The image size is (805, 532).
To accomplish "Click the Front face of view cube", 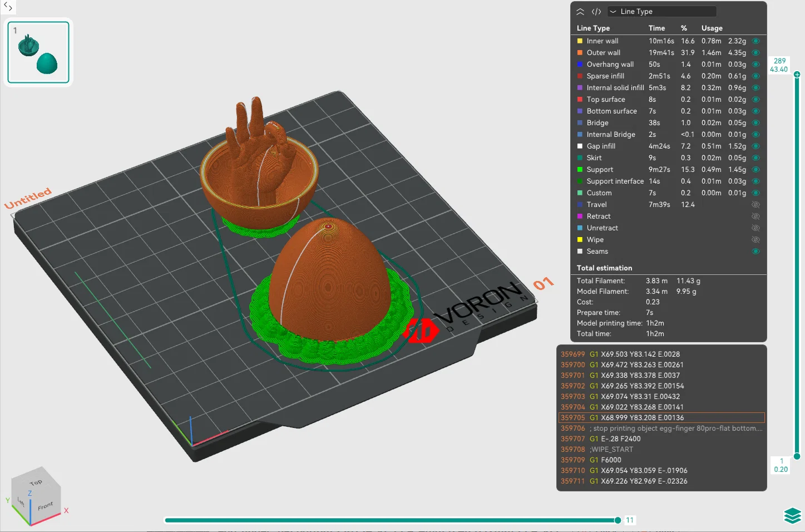I will click(46, 506).
